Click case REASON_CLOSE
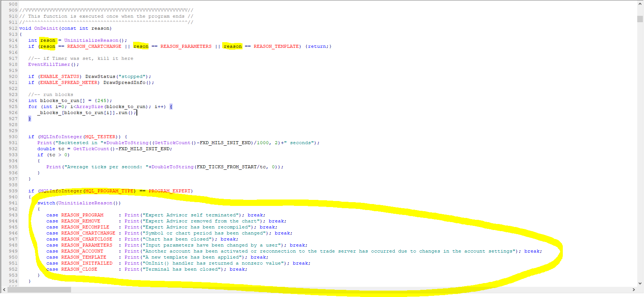The width and height of the screenshot is (644, 297). click(x=72, y=269)
